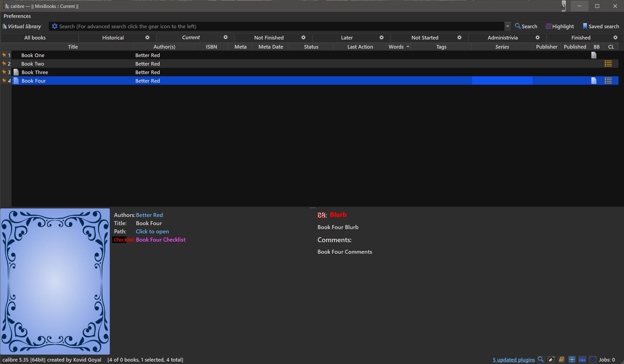Viewport: 624px width, 364px height.
Task: Toggle the Book details panel icon
Action: (562, 359)
